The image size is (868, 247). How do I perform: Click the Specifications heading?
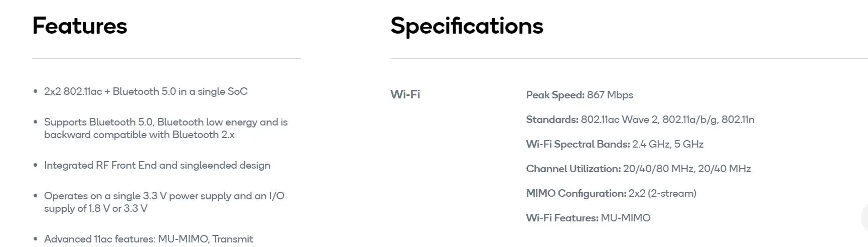pyautogui.click(x=467, y=26)
